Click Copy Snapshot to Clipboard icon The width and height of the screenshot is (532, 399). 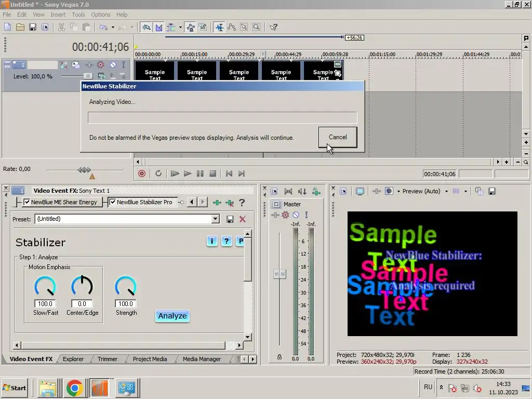479,191
